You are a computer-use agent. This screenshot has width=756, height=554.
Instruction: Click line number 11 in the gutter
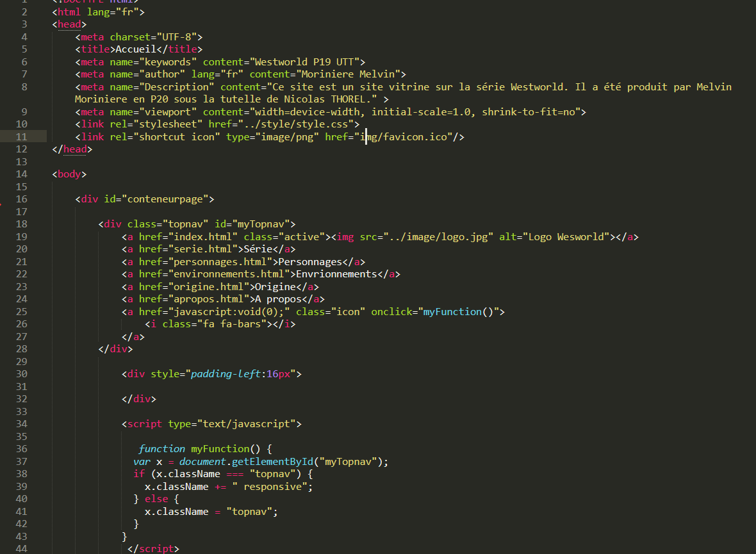pyautogui.click(x=21, y=136)
